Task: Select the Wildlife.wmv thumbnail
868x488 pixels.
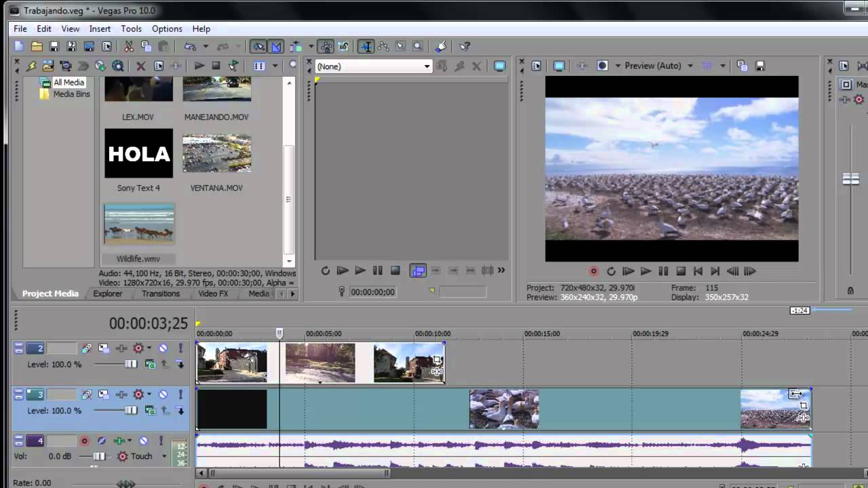Action: tap(139, 224)
